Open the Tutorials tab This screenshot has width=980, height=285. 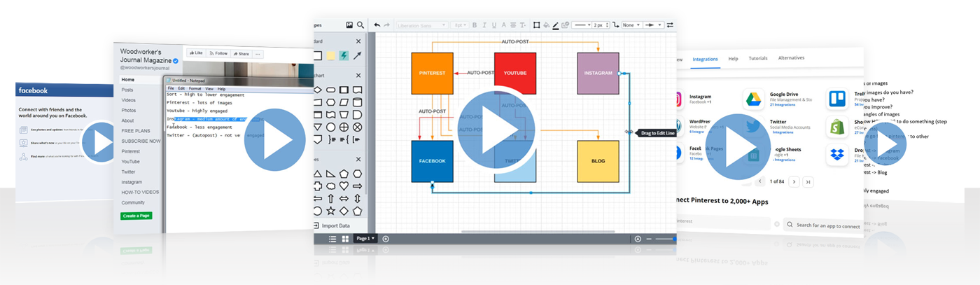coord(758,59)
